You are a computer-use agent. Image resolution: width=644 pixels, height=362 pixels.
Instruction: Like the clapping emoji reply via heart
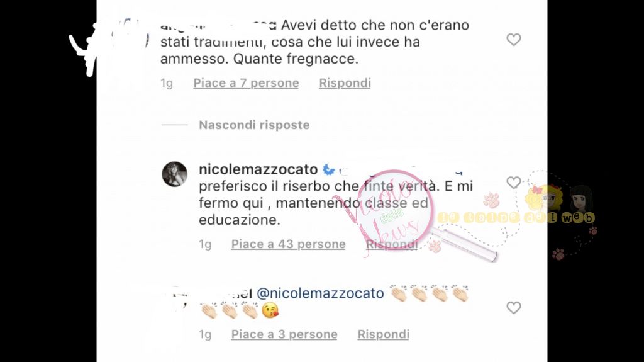pos(513,308)
